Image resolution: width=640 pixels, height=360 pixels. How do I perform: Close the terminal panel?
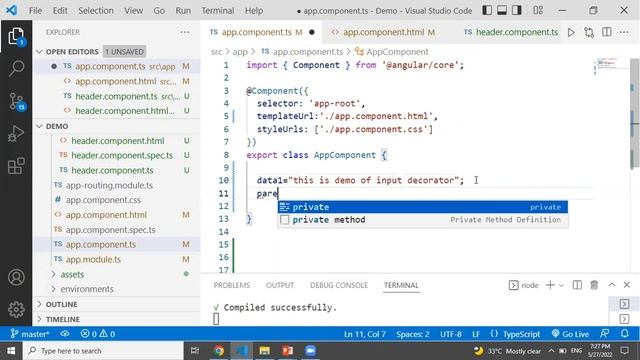[x=627, y=285]
